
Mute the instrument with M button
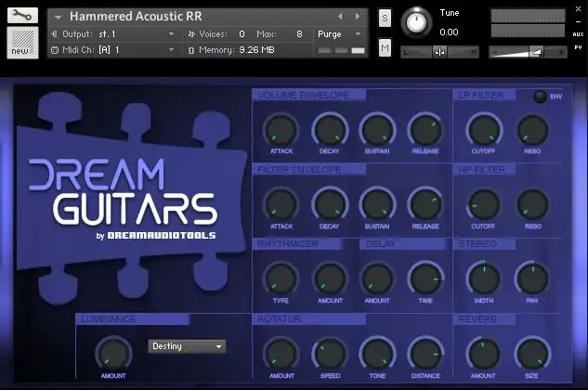click(x=385, y=47)
